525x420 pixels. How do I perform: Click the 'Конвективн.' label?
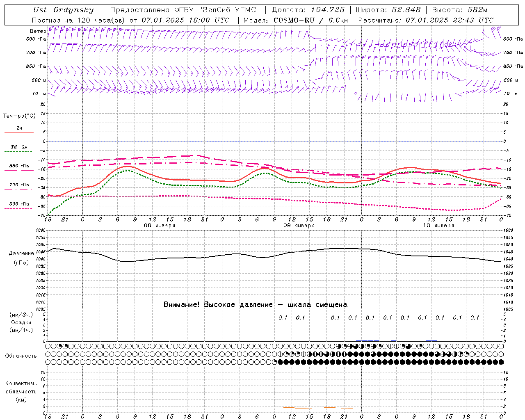(x=21, y=383)
